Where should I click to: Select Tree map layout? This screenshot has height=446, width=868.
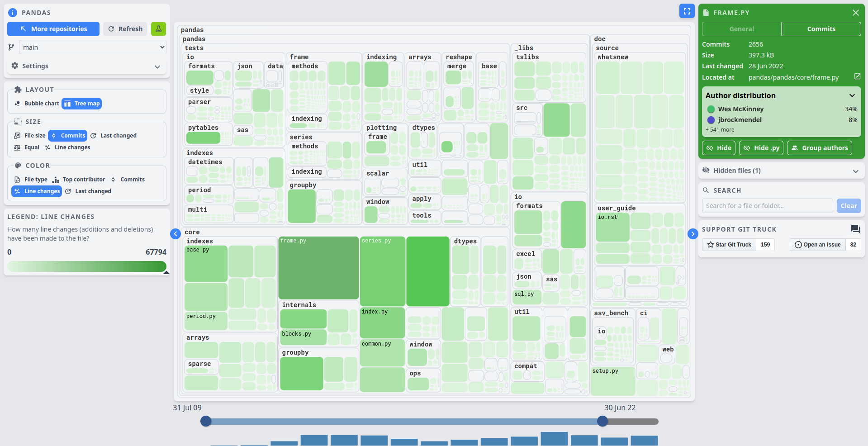[81, 104]
